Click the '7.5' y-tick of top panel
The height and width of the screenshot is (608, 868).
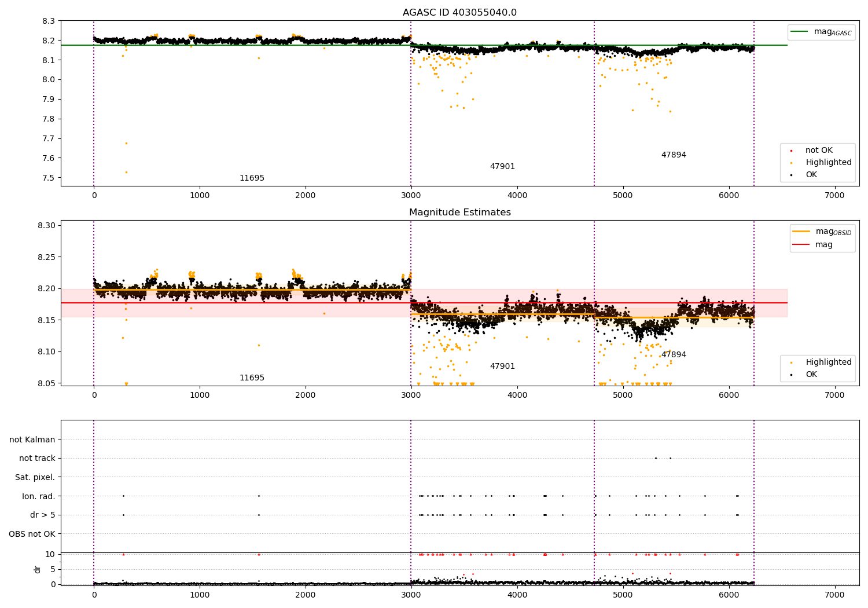pyautogui.click(x=49, y=178)
